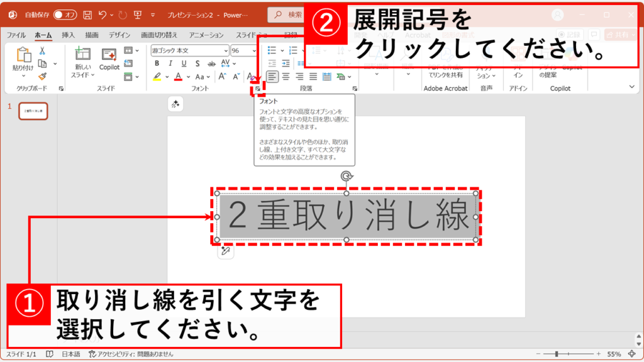
Task: Center-align the paragraph text
Action: 286,77
